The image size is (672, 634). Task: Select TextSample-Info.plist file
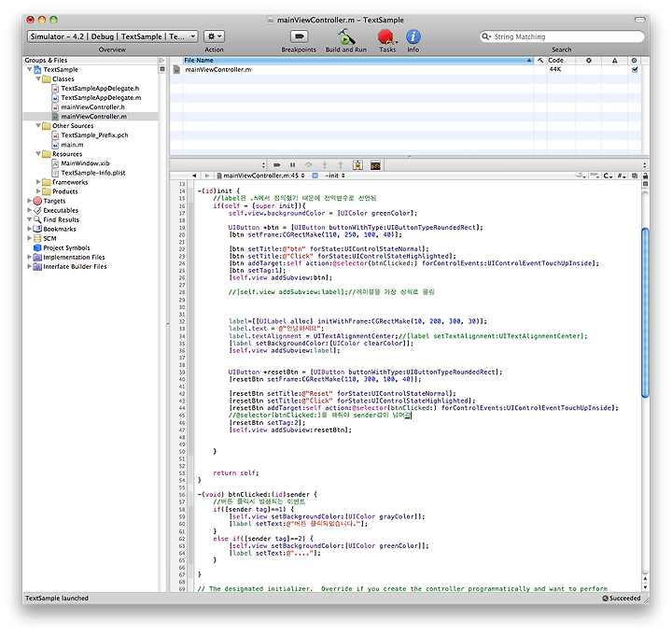tap(93, 173)
